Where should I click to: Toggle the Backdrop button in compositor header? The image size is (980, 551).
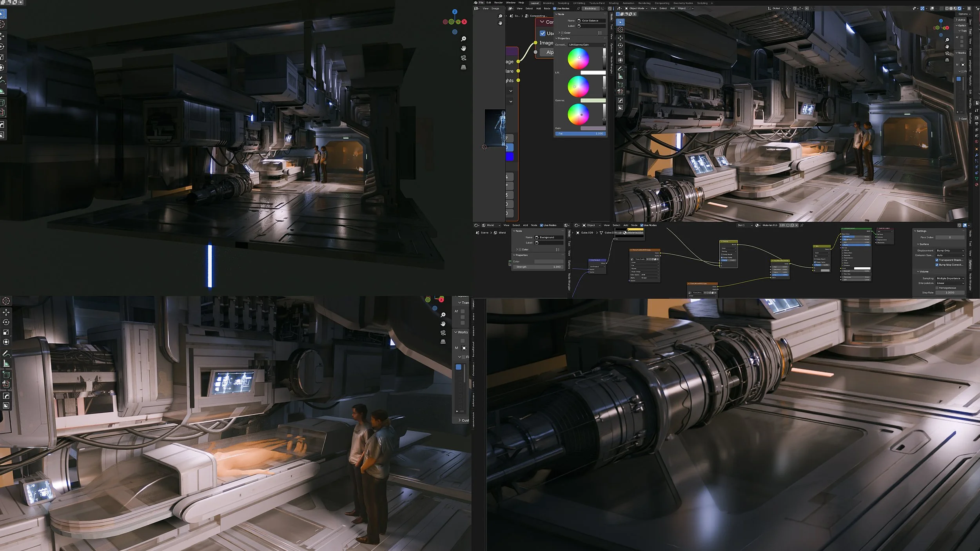(x=590, y=8)
